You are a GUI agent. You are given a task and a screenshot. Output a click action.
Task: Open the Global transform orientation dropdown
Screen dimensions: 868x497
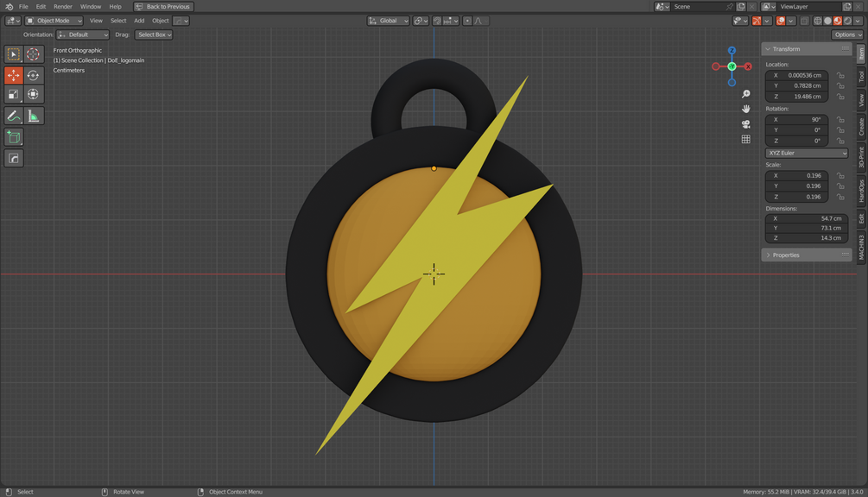388,21
